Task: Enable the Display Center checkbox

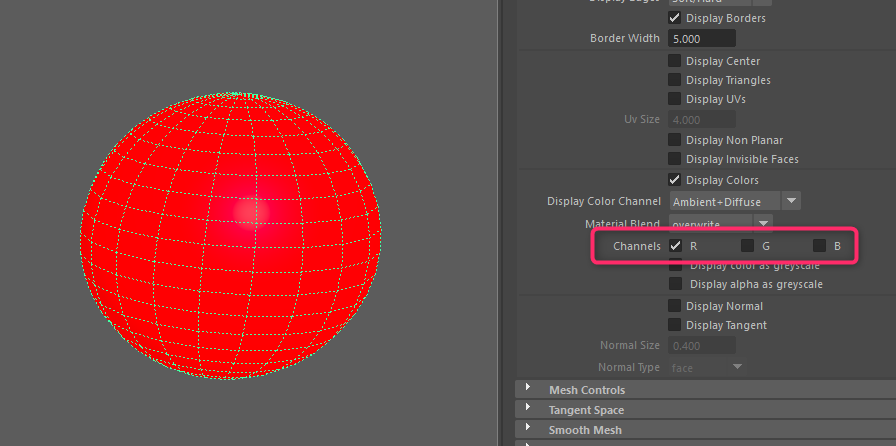Action: point(675,61)
